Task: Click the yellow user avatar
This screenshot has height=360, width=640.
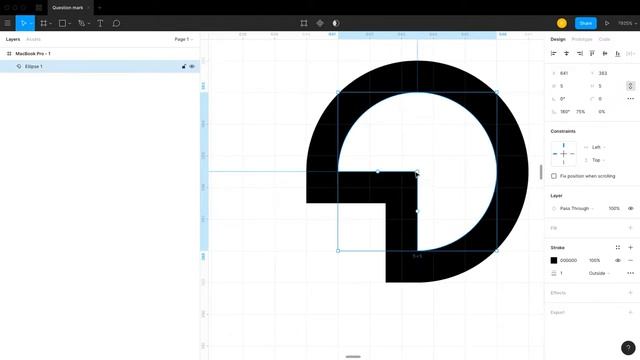Action: click(562, 23)
